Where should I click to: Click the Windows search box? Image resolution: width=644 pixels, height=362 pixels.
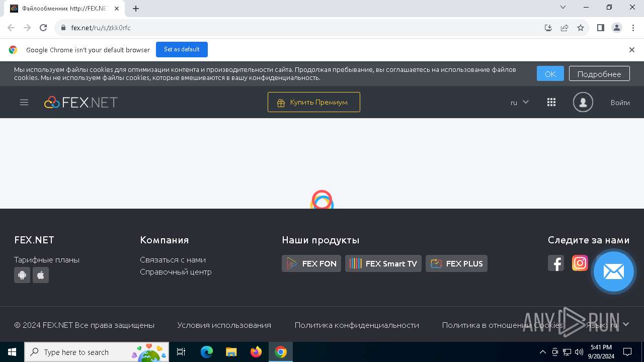point(97,352)
